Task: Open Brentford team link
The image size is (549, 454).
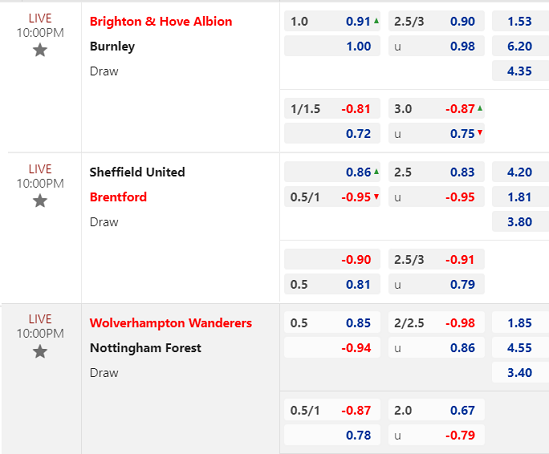Action: click(118, 197)
